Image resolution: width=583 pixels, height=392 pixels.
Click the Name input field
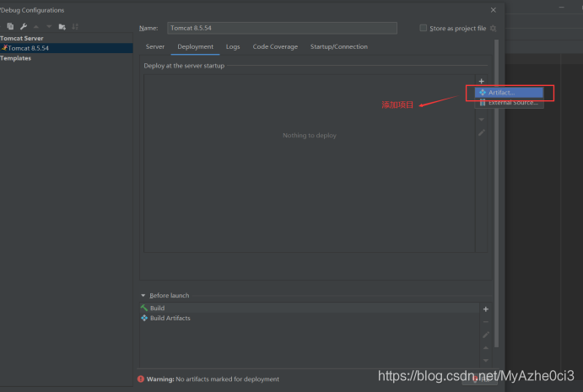pyautogui.click(x=282, y=28)
